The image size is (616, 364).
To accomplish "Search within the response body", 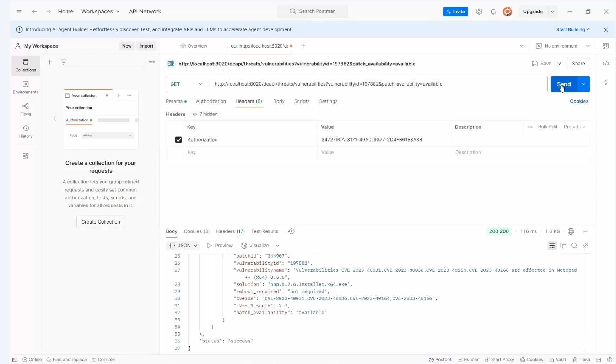I will click(x=574, y=246).
